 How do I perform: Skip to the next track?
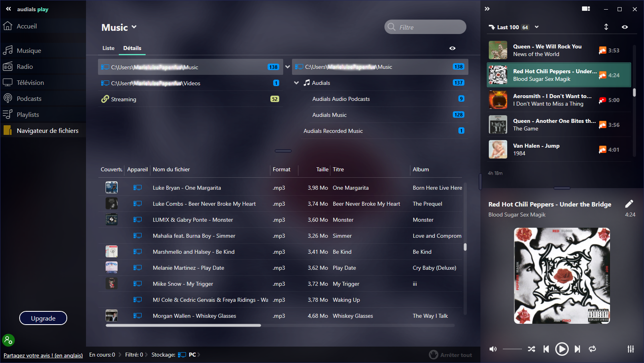pos(577,349)
